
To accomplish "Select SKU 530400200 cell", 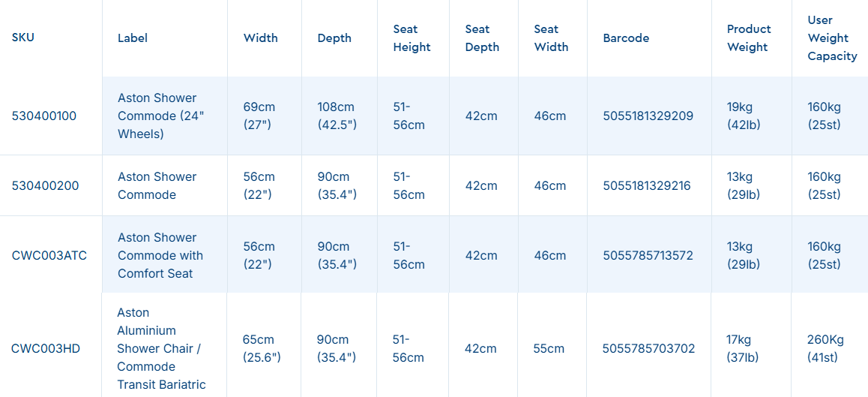I will pyautogui.click(x=45, y=186).
